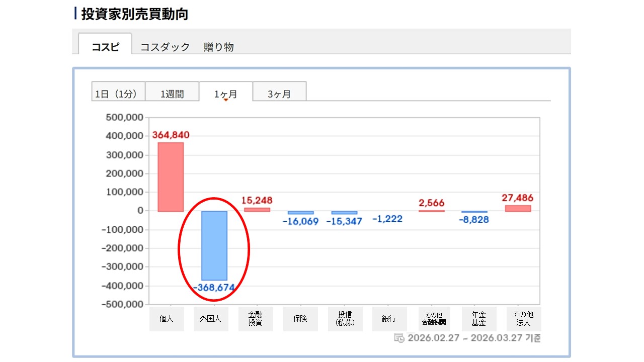This screenshot has width=644, height=362.
Task: Click the red 個人 bar in chart
Action: pyautogui.click(x=171, y=176)
